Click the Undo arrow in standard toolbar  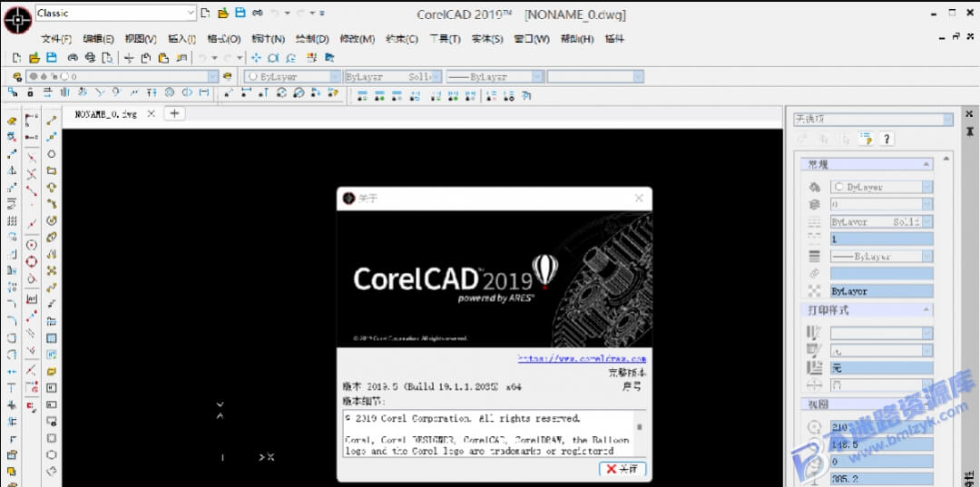tap(201, 57)
